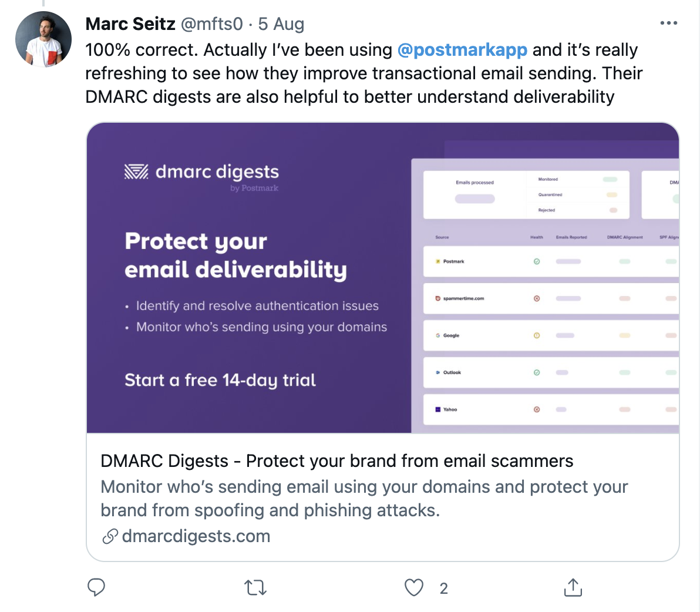Open the three-dot more options menu

click(668, 23)
